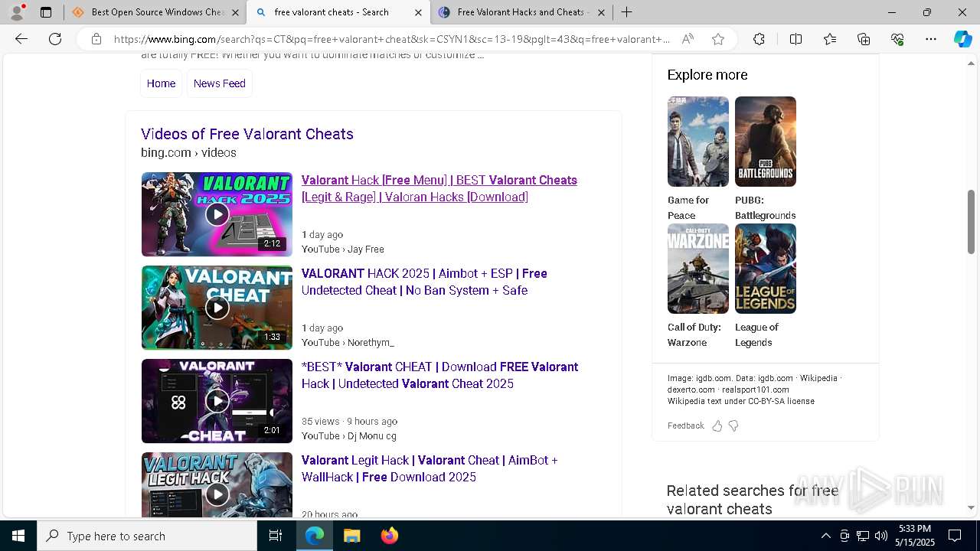Open Firefox from taskbar
The image size is (980, 551).
click(x=389, y=536)
